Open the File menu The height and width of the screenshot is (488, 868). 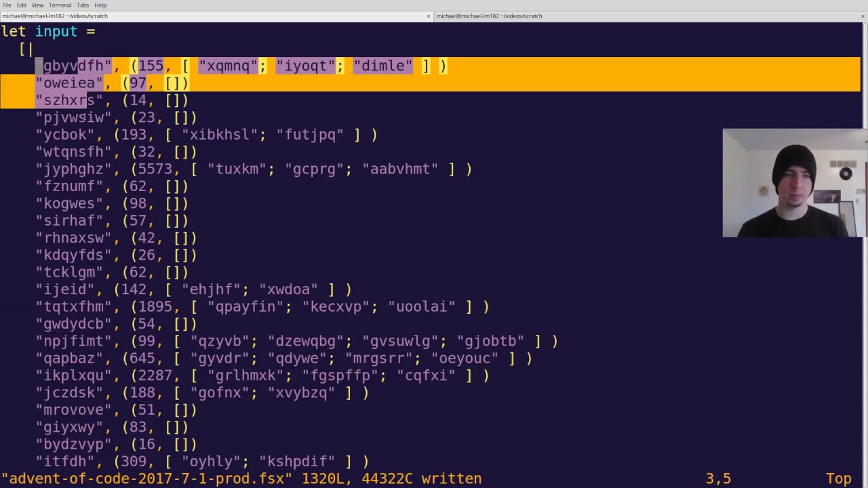click(7, 5)
